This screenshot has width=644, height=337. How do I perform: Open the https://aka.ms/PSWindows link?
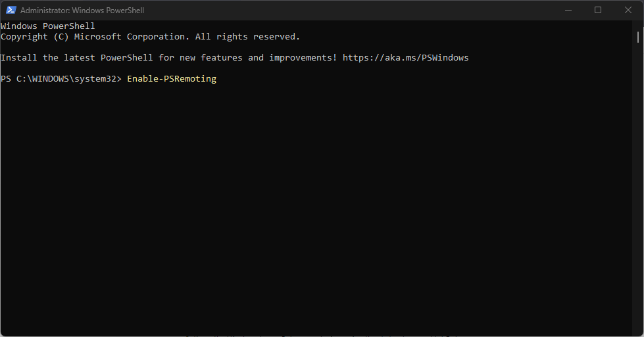pyautogui.click(x=405, y=57)
